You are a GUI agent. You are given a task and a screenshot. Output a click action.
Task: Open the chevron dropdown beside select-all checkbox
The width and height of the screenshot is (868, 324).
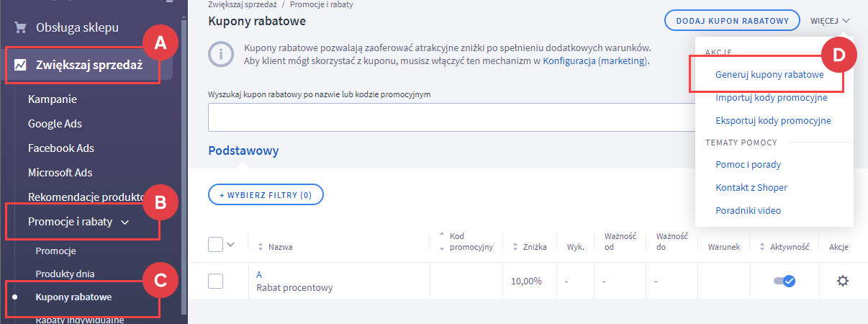pos(231,244)
